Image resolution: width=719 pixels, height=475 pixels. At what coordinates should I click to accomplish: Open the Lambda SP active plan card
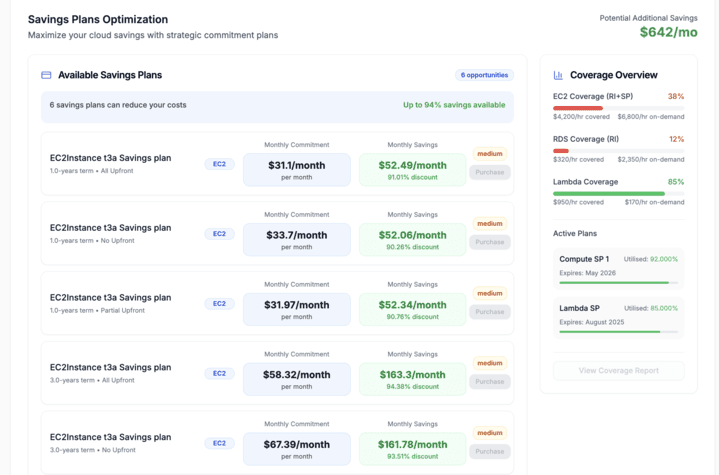point(618,317)
